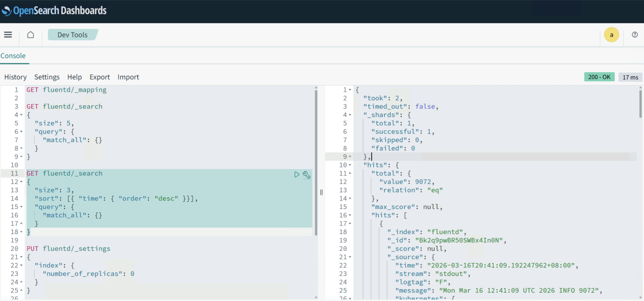Click the '"size": 5,' line
644x301 pixels.
pyautogui.click(x=54, y=123)
